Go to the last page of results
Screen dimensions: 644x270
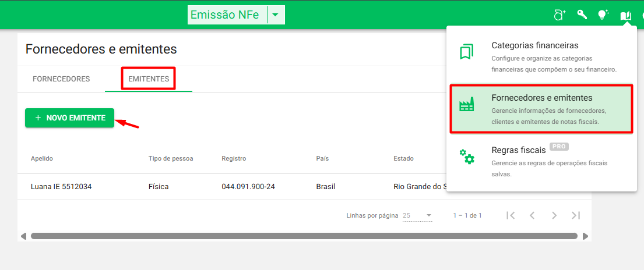coord(576,215)
